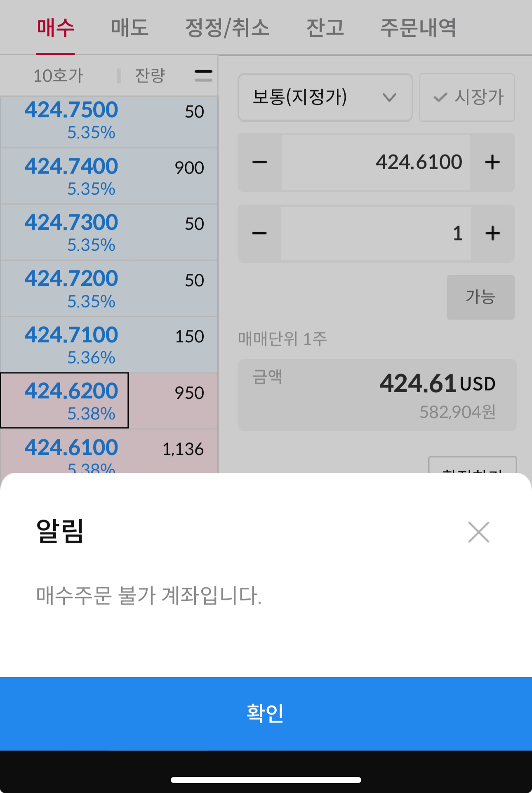Toggle the 잔량 remaining quantity column header
Image resolution: width=532 pixels, height=793 pixels.
[150, 75]
